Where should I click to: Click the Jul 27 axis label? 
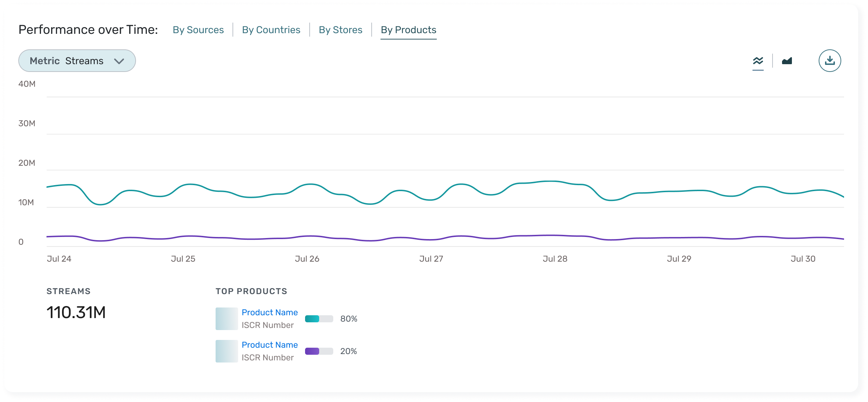coord(431,259)
